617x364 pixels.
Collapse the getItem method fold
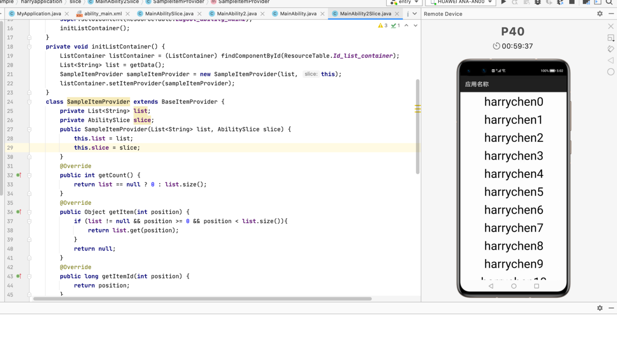click(x=29, y=212)
